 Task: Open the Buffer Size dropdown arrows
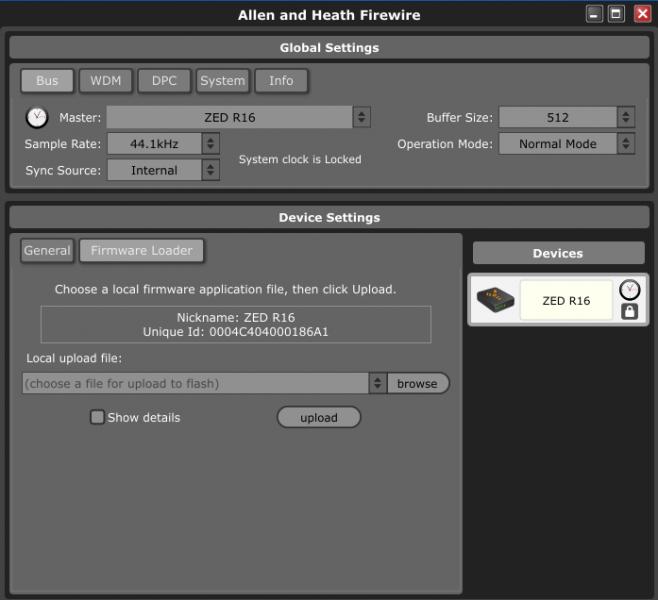(626, 117)
